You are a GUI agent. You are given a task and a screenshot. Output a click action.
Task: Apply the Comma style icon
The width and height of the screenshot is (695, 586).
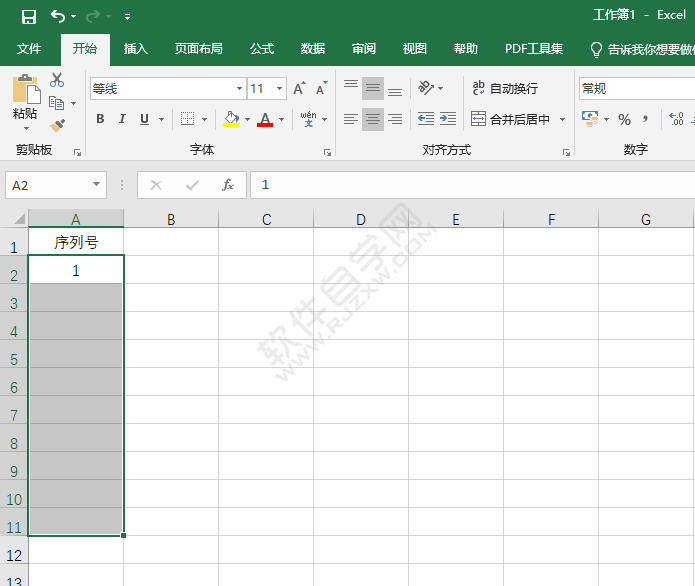pos(646,119)
